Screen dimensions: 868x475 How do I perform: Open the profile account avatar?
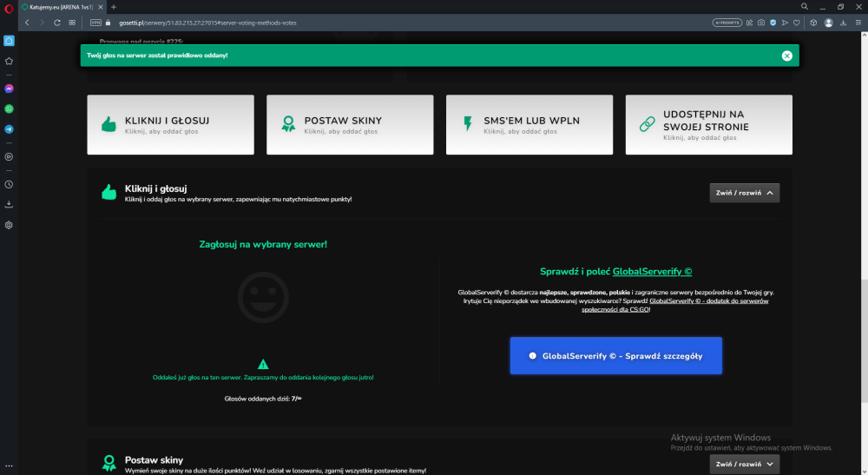(x=829, y=23)
